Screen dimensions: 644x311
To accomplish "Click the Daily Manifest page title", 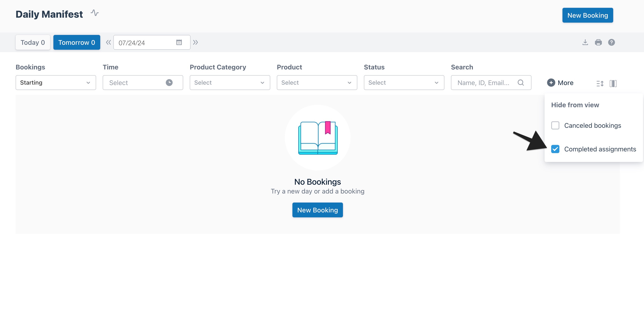I will coord(49,14).
